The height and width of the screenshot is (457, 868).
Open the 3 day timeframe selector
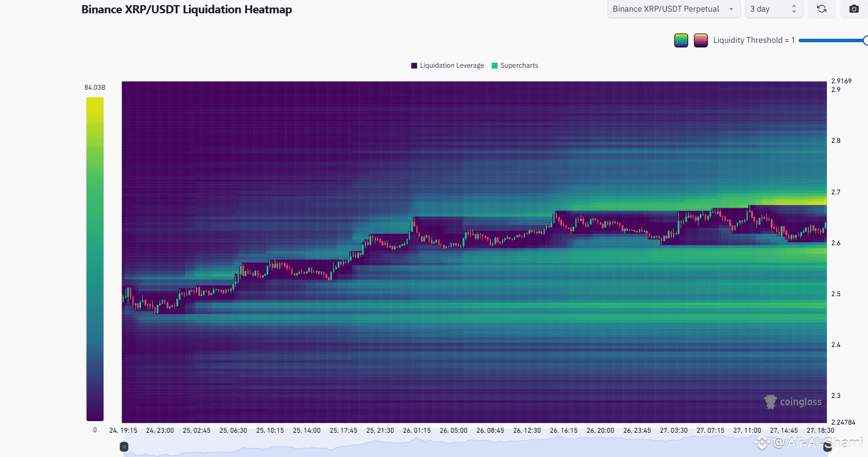[774, 9]
